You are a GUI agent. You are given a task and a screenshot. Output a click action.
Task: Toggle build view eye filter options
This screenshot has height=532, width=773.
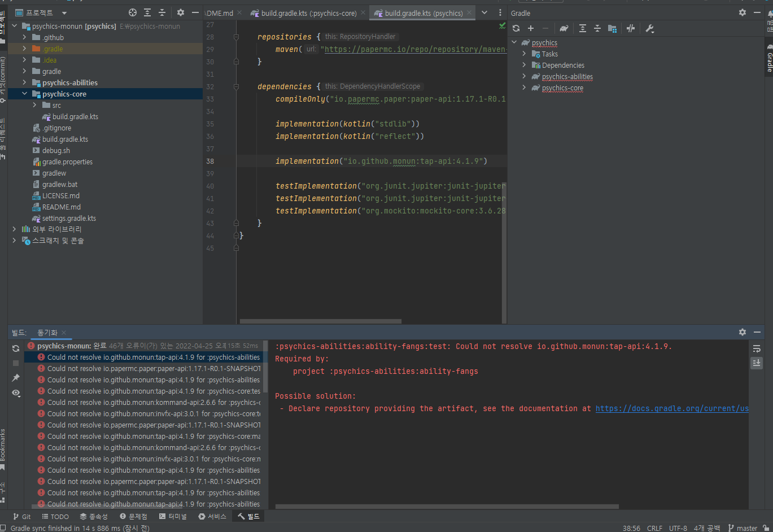click(x=16, y=393)
